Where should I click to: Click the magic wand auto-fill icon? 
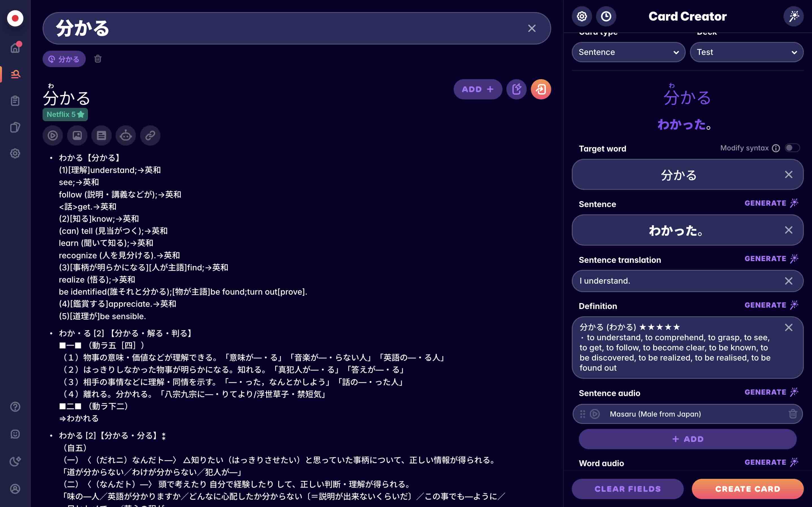[x=794, y=16]
